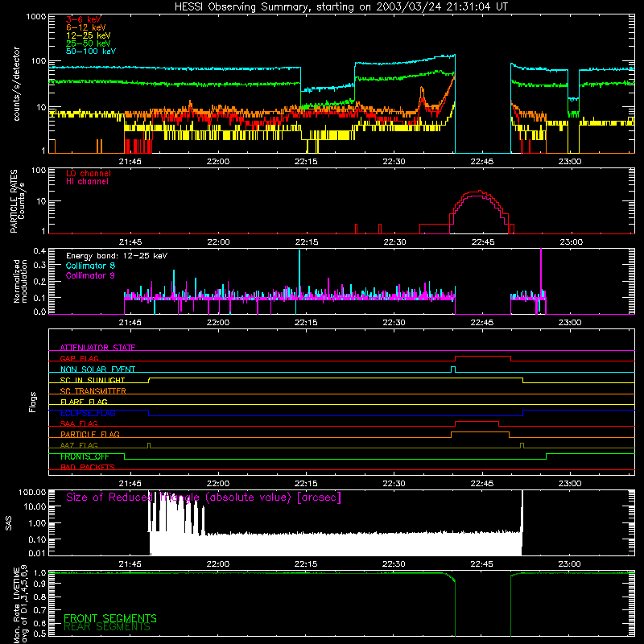644x644 pixels.
Task: Click the HESSI Observing Summary title
Action: pos(341,6)
